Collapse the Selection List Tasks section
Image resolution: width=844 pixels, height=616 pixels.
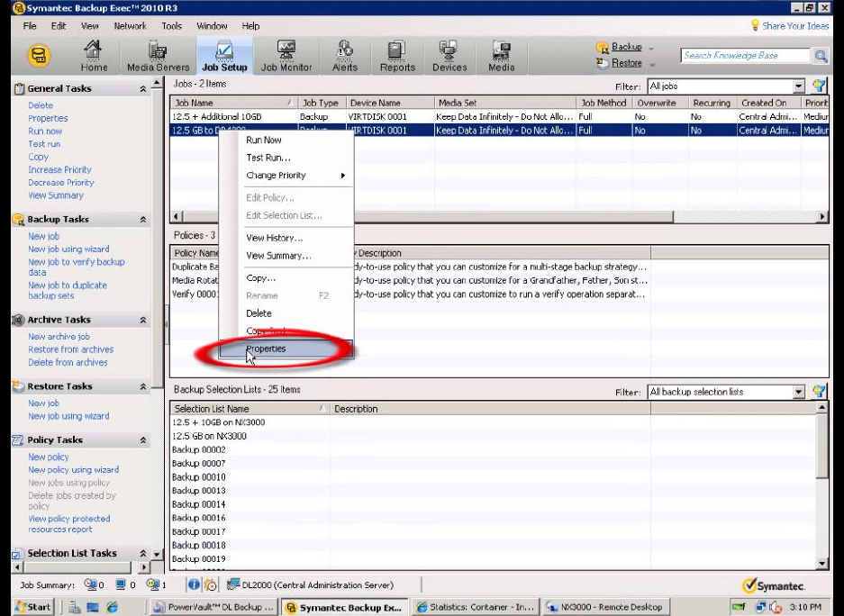coord(143,554)
